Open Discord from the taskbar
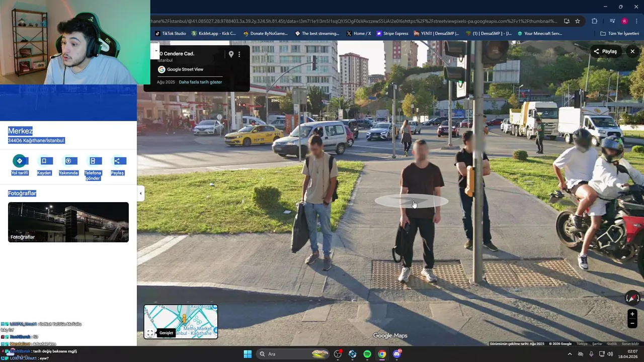 (x=396, y=354)
